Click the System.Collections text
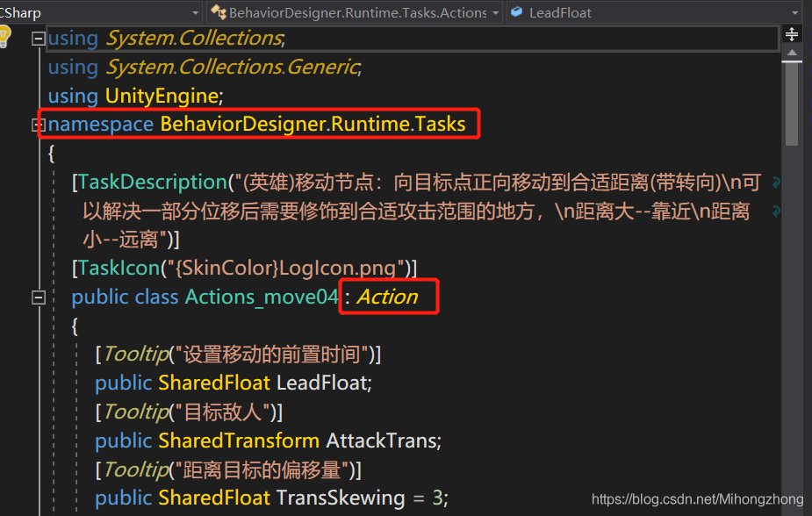812x516 pixels. pos(194,39)
